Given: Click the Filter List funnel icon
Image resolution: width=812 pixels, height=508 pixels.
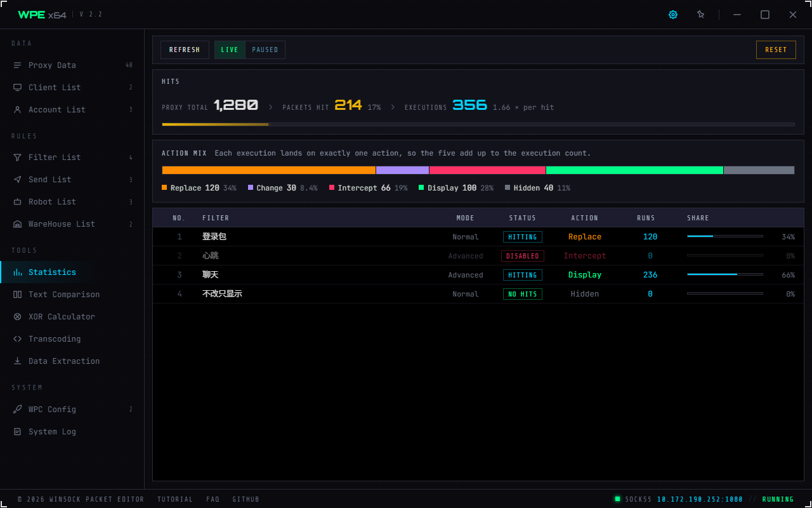Looking at the screenshot, I should click(17, 157).
